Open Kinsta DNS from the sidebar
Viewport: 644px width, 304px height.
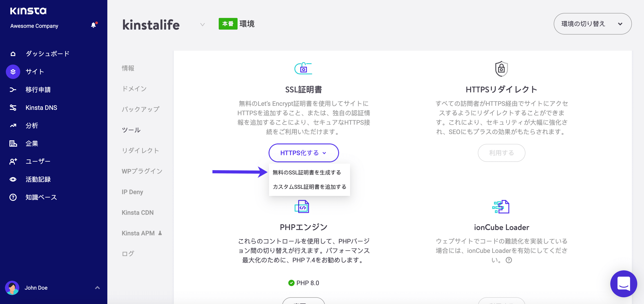point(42,108)
